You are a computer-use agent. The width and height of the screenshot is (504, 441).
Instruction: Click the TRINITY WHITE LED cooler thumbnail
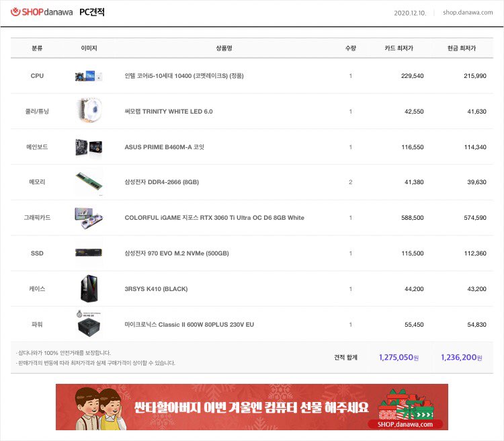click(89, 111)
